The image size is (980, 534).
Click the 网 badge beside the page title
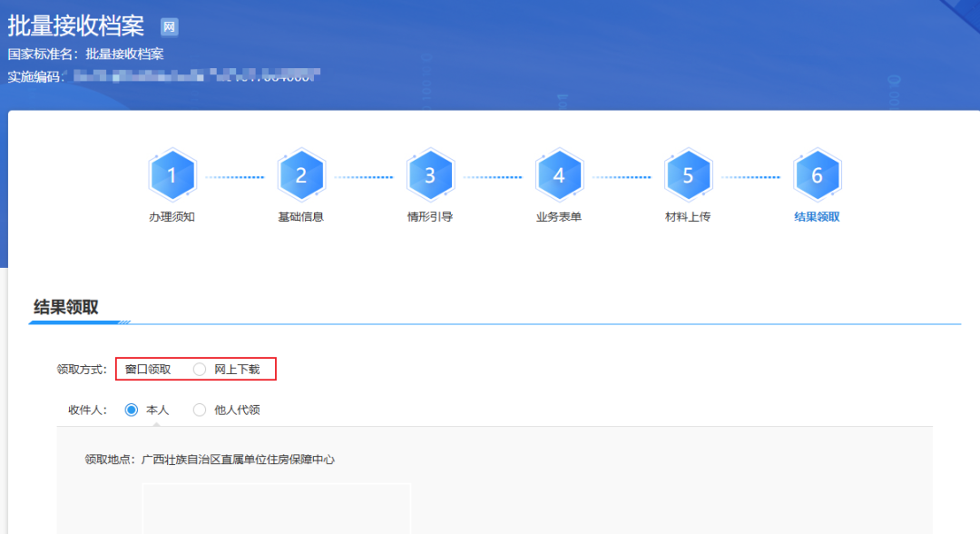pyautogui.click(x=170, y=26)
